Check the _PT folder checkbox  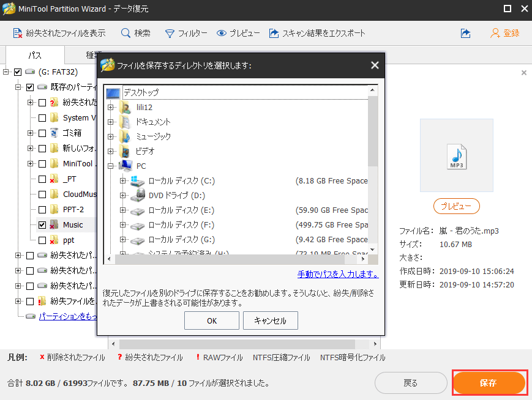click(42, 179)
